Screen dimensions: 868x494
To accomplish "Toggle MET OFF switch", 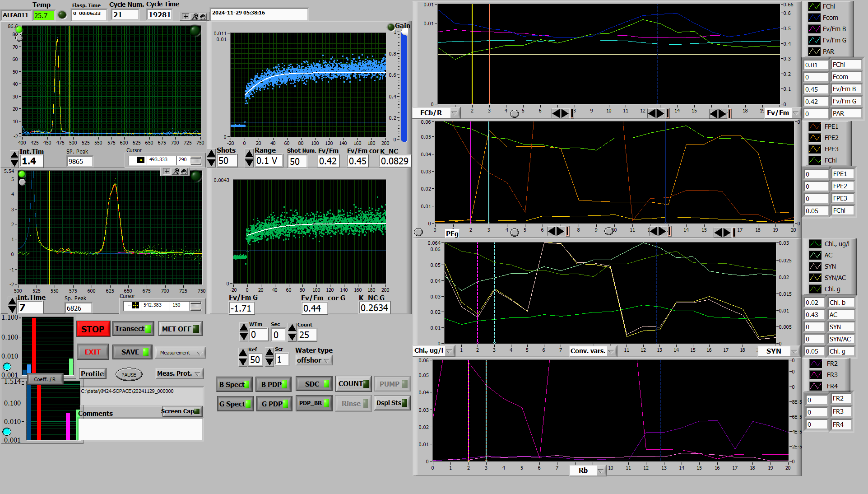I will [180, 329].
